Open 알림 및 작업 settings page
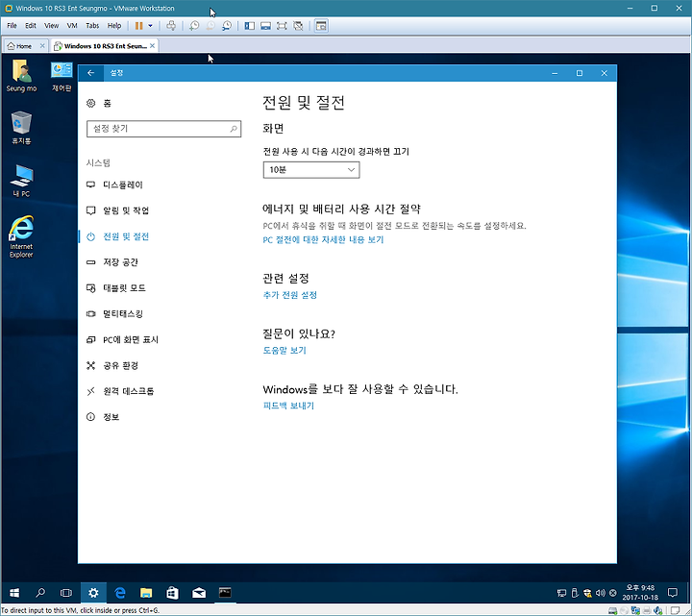The height and width of the screenshot is (616, 692). tap(117, 210)
